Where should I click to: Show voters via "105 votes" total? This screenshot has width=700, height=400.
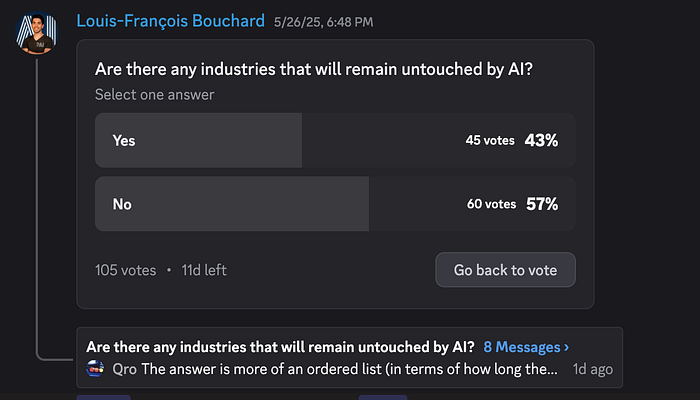(126, 270)
